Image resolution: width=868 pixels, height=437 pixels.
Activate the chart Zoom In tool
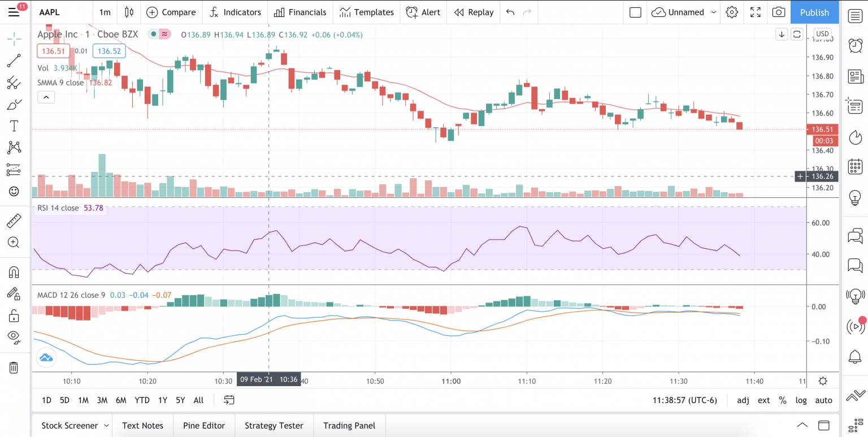coord(14,242)
